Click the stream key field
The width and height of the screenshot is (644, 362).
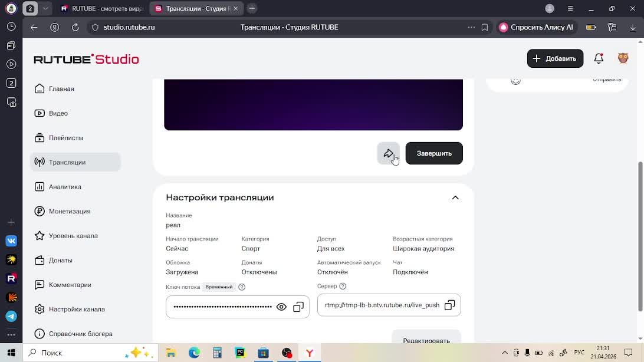pyautogui.click(x=238, y=307)
